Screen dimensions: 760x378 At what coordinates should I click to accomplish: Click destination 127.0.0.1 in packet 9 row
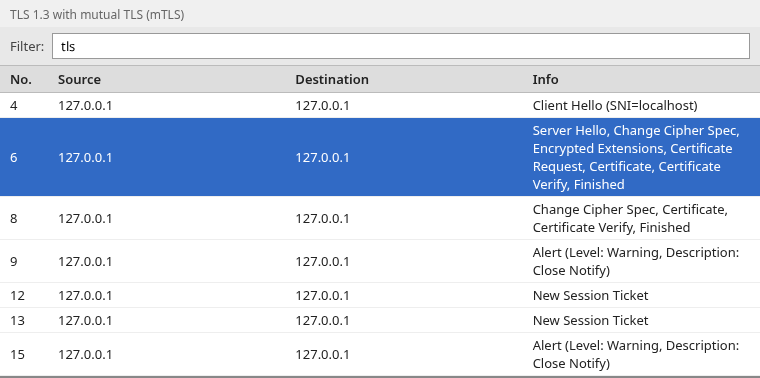click(322, 261)
